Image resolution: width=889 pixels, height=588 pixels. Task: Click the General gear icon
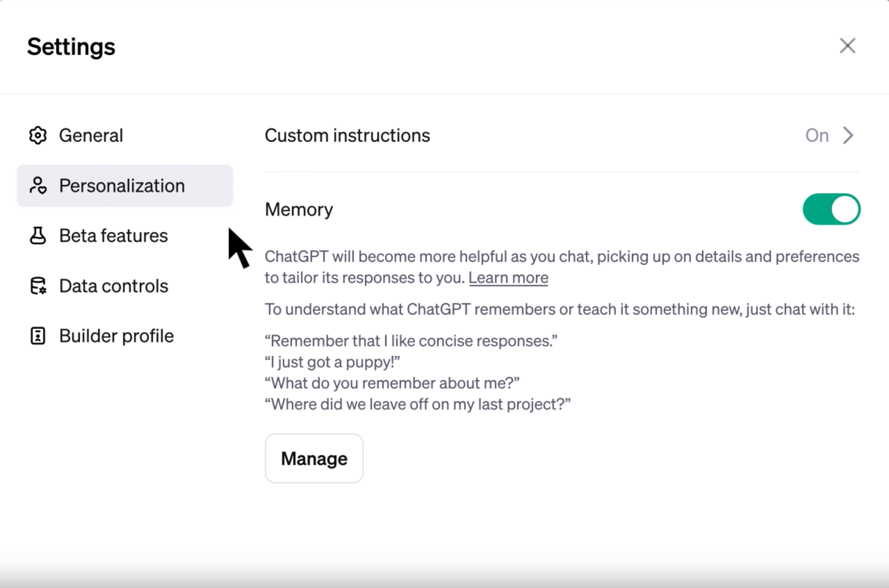tap(38, 136)
